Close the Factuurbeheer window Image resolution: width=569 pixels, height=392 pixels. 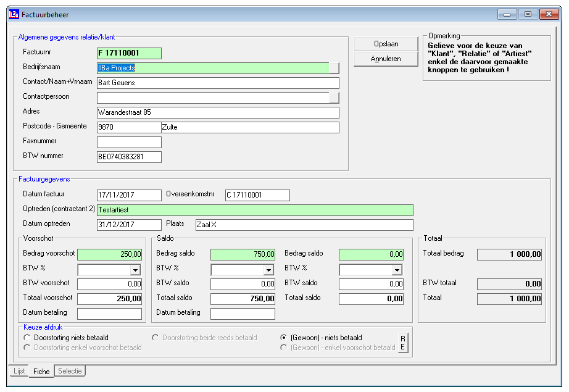[549, 15]
